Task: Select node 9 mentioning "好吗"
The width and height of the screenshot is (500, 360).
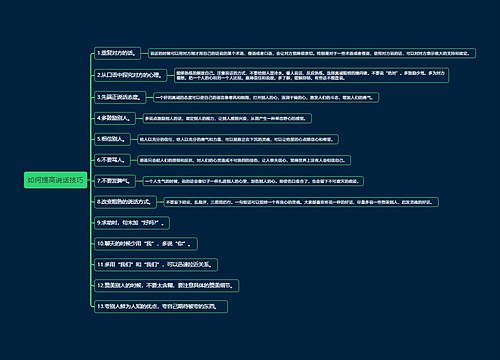Action: point(132,223)
